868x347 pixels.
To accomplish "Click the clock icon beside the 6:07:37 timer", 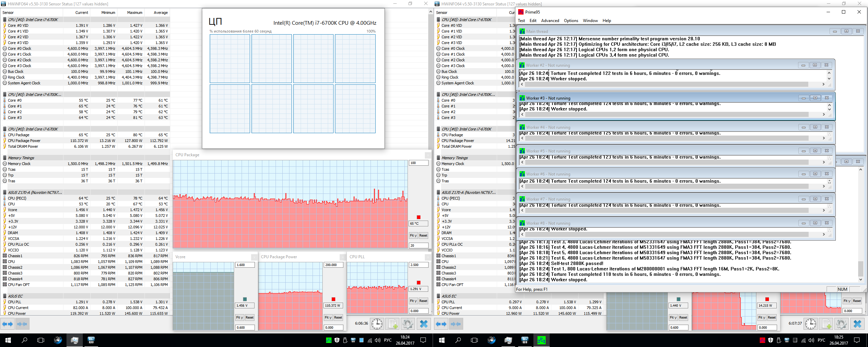I will pos(811,324).
